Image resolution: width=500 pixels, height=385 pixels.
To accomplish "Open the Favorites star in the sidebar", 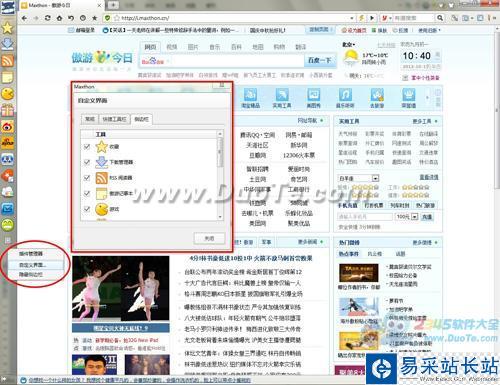I will click(x=7, y=28).
